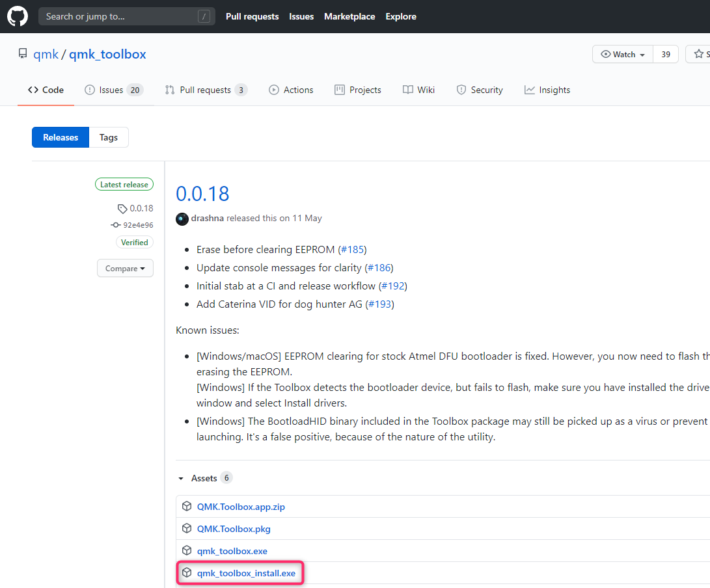Go to Marketplace in top navigation

tap(349, 16)
